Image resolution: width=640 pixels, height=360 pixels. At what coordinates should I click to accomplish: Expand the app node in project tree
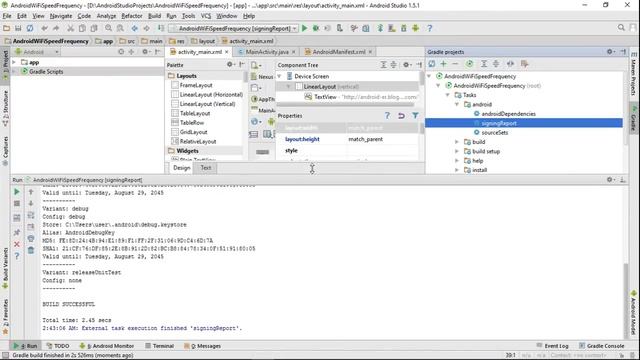point(14,62)
